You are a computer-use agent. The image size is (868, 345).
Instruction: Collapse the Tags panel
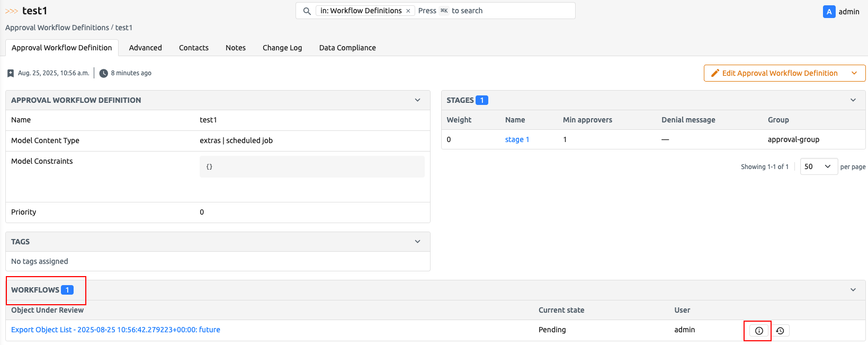click(417, 242)
